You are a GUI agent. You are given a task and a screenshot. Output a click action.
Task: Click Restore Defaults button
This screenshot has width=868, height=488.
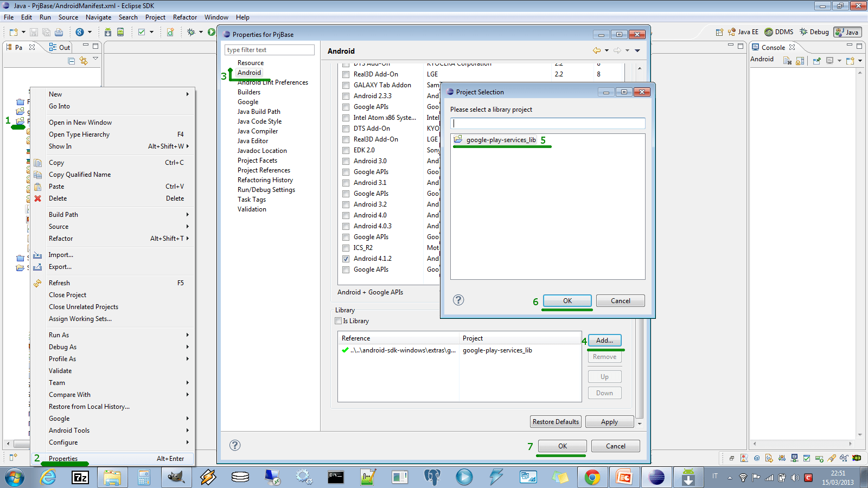point(556,422)
